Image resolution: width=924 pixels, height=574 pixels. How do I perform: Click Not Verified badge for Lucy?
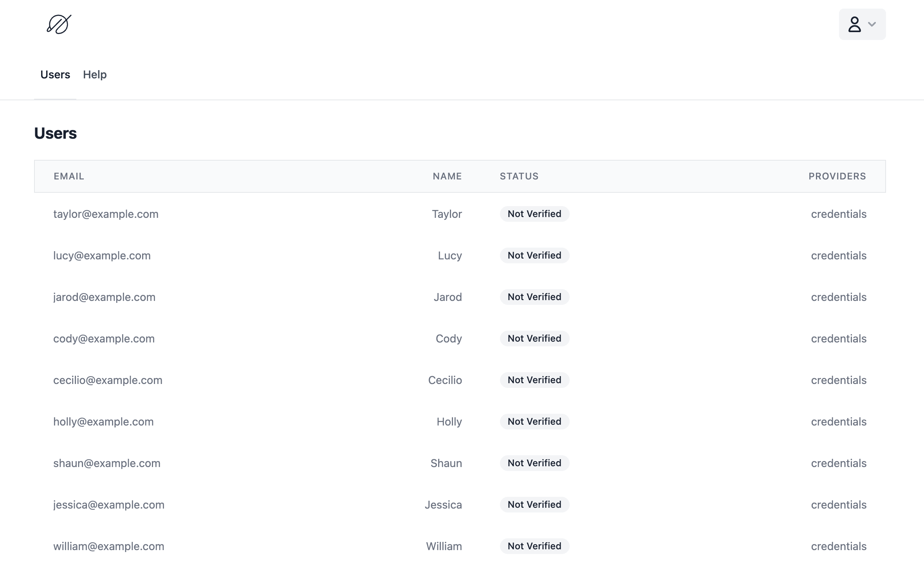[x=534, y=255]
